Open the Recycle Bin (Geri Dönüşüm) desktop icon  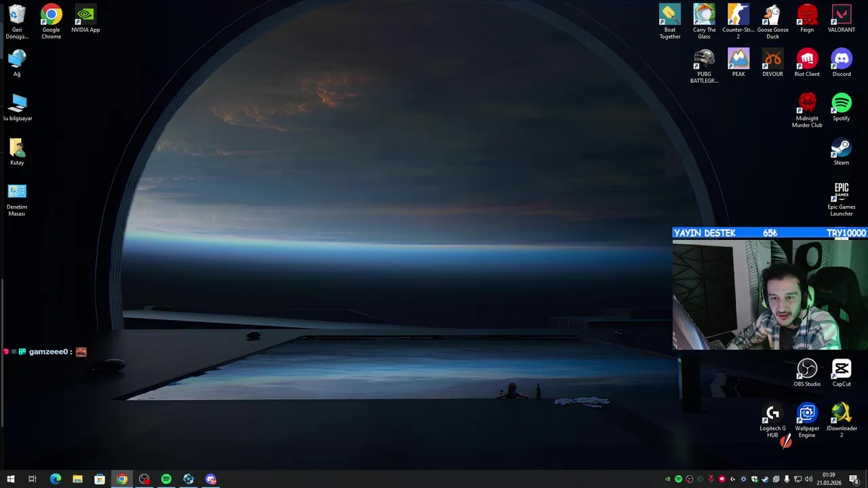(x=17, y=22)
